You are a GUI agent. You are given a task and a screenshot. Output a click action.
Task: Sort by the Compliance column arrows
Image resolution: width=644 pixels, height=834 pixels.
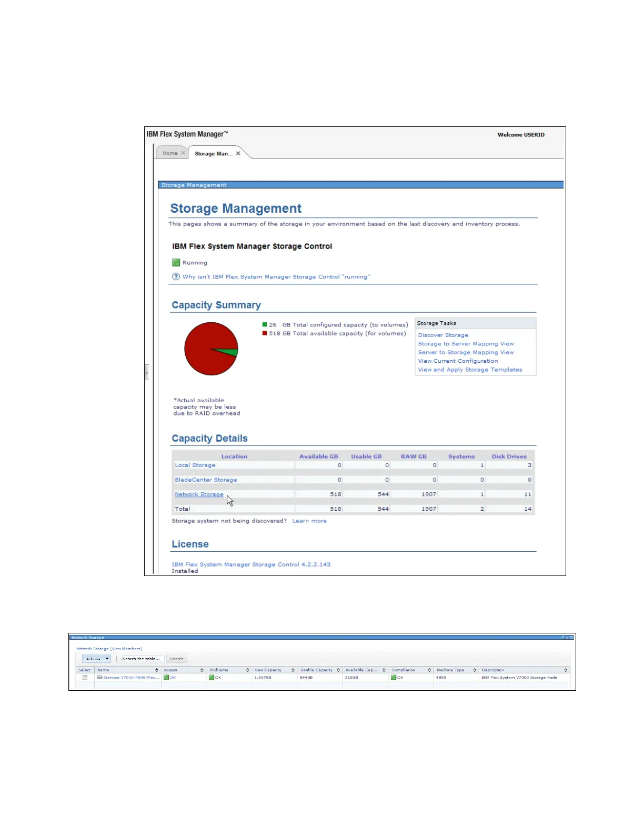(x=429, y=670)
